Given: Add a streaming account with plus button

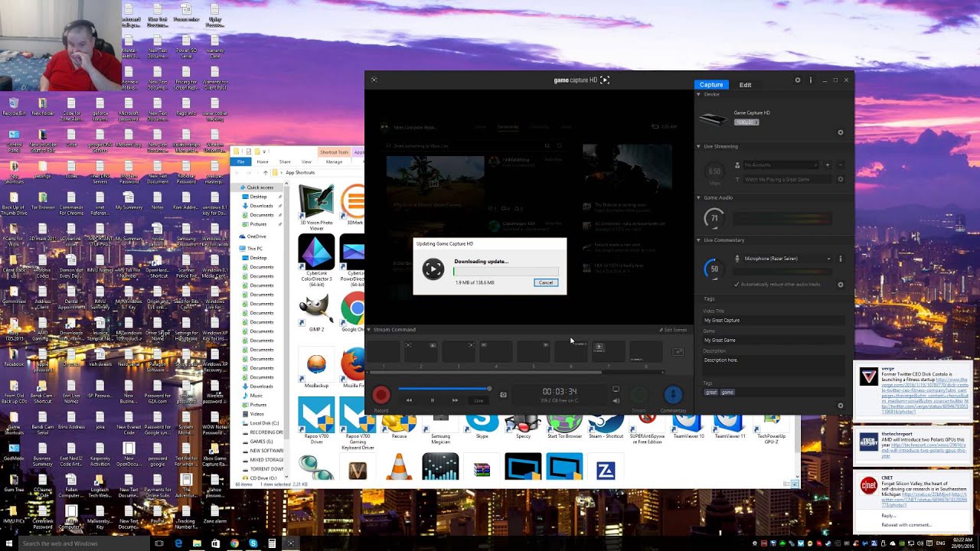Looking at the screenshot, I should pos(828,165).
